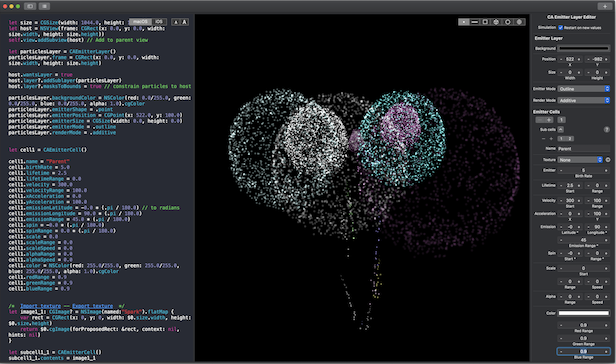Toggle the left code sidebar toolbar icon

30,6
